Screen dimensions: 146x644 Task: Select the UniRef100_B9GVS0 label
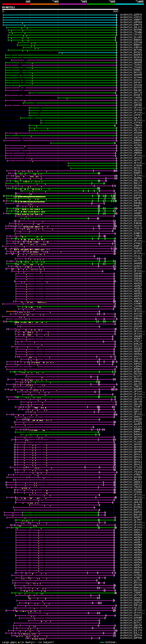click(x=131, y=143)
